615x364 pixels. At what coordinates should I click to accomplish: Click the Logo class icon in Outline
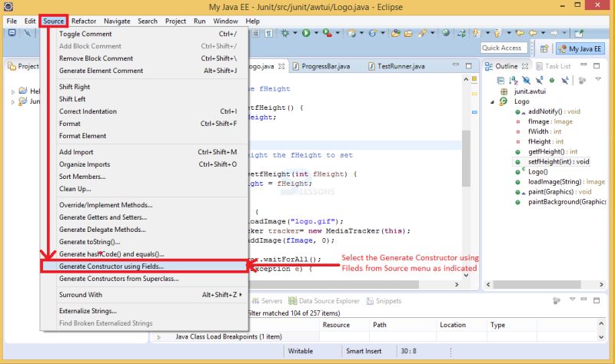pyautogui.click(x=504, y=101)
